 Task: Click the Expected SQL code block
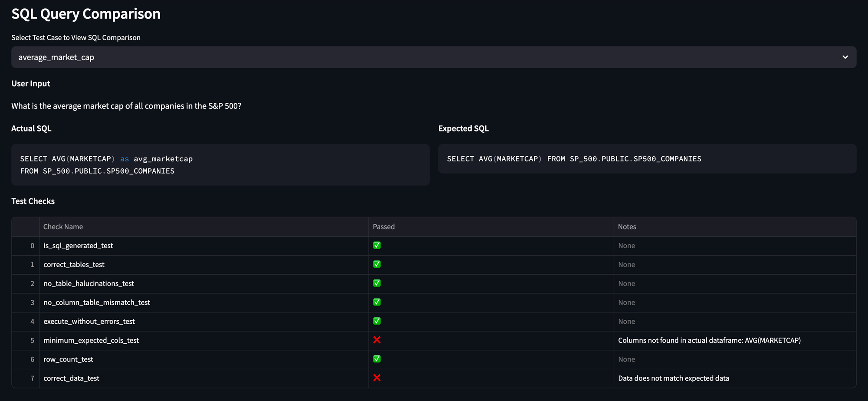click(647, 159)
